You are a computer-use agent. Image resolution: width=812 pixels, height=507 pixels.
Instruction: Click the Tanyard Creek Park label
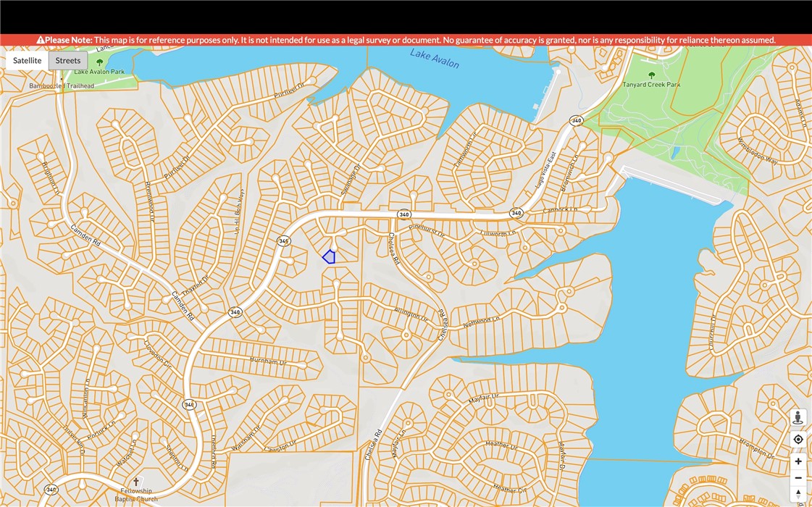(x=651, y=85)
